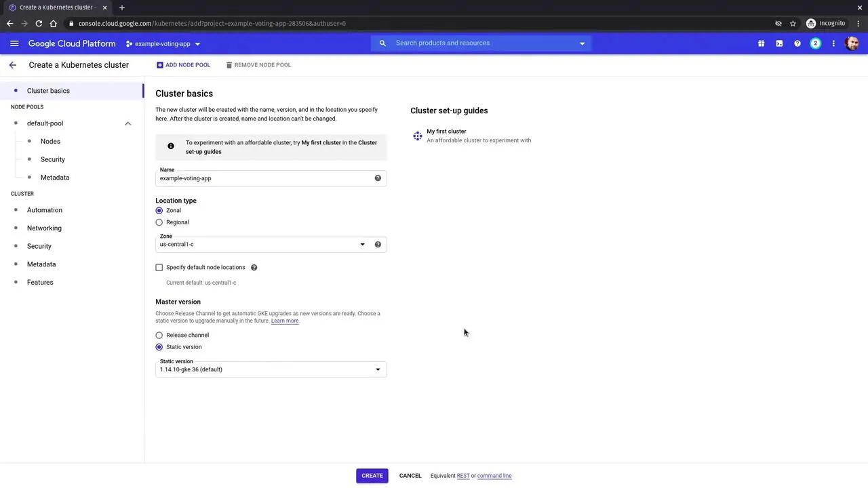Collapse the default-pool node pool section
Screen dimensions: 868x488
[x=127, y=123]
